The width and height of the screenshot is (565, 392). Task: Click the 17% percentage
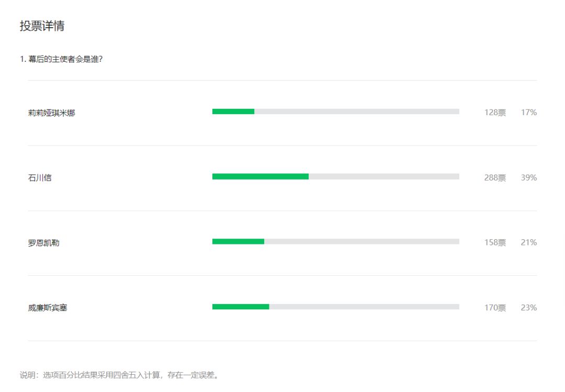528,113
